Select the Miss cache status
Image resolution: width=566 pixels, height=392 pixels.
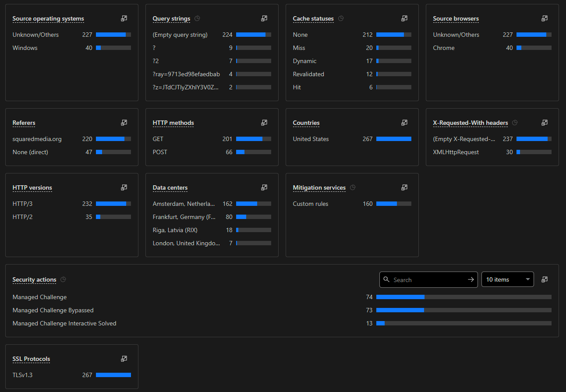352,48
